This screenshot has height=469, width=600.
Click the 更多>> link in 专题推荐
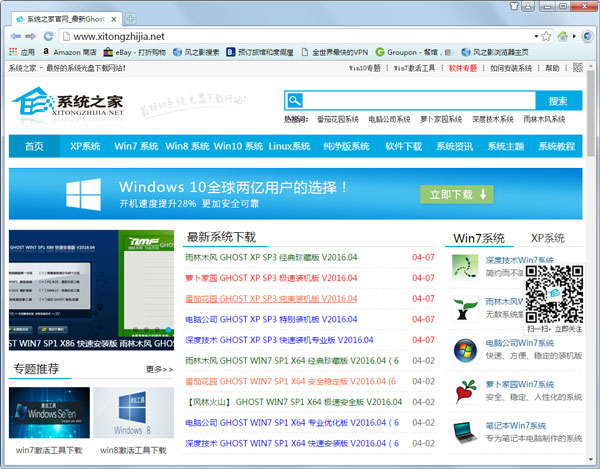pyautogui.click(x=160, y=370)
